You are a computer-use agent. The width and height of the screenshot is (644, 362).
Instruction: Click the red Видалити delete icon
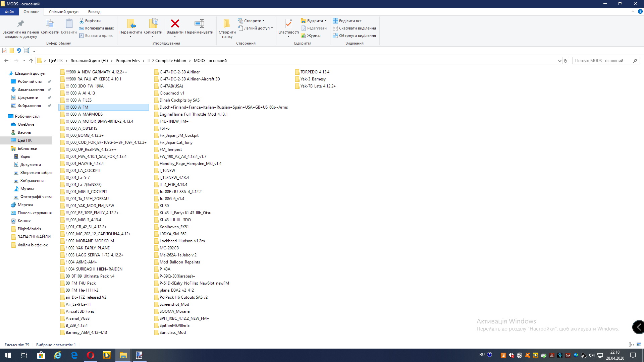click(x=175, y=23)
